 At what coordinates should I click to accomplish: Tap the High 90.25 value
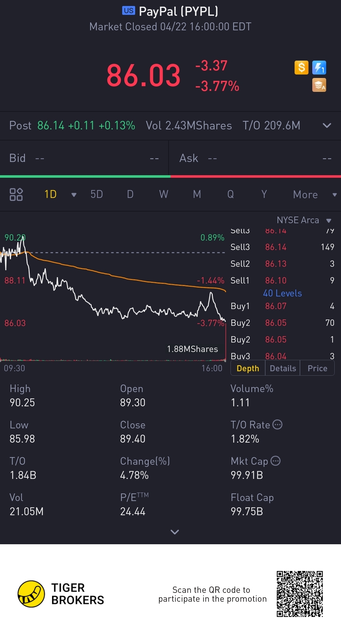(x=22, y=402)
